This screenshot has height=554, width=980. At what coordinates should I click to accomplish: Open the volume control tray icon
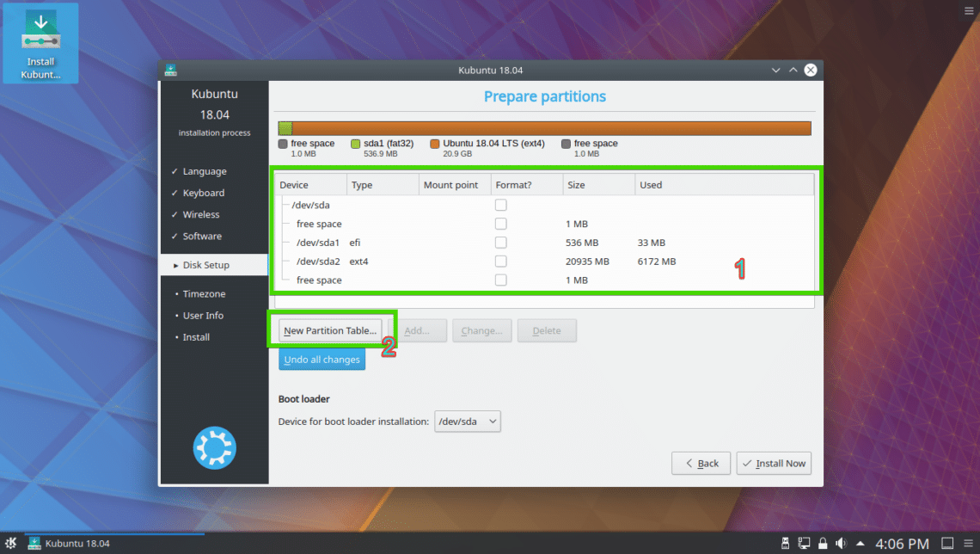[x=842, y=544]
